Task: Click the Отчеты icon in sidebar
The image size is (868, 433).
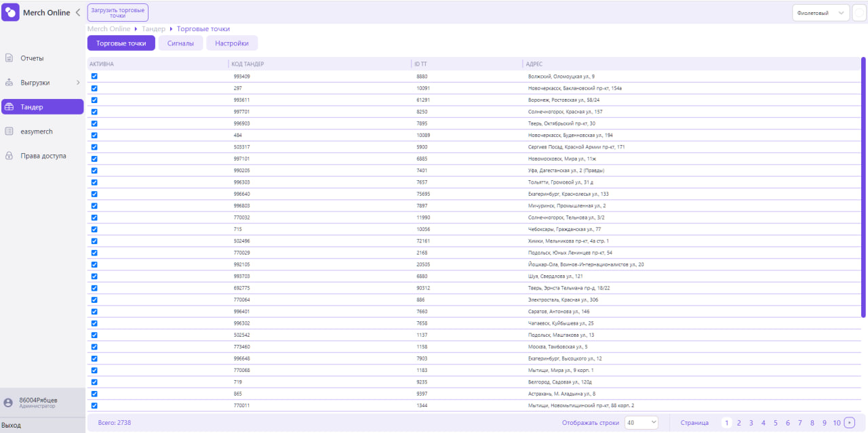Action: [x=9, y=58]
